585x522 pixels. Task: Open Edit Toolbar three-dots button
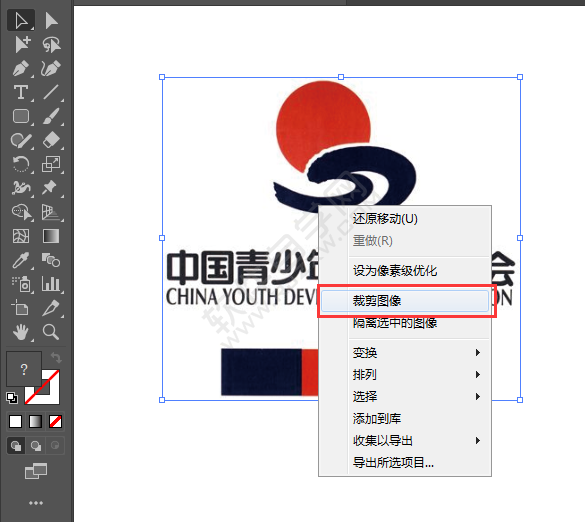pos(36,503)
